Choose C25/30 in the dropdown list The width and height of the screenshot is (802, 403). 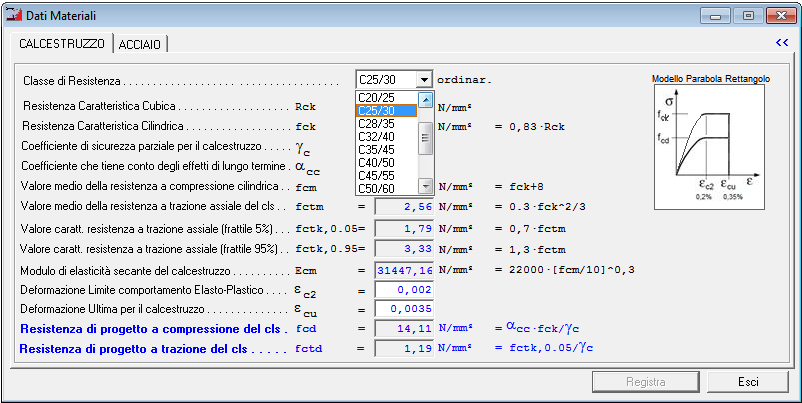[386, 110]
